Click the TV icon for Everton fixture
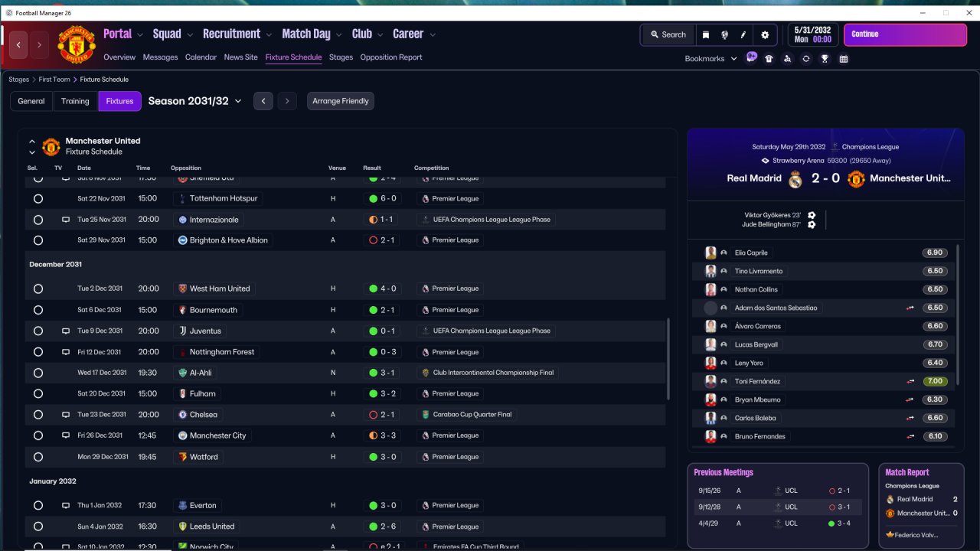This screenshot has height=551, width=980. pyautogui.click(x=66, y=505)
